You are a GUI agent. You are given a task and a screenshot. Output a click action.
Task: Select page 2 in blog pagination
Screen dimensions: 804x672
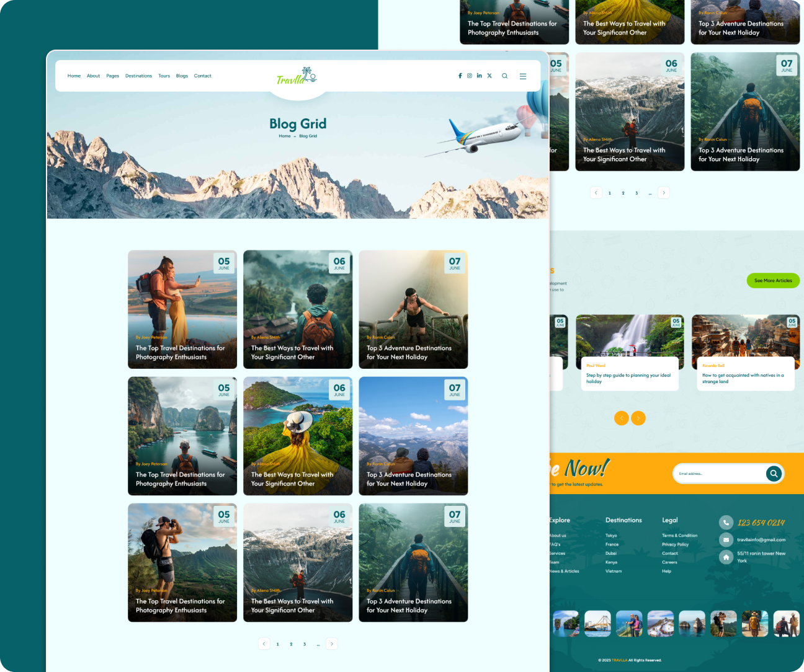(291, 644)
